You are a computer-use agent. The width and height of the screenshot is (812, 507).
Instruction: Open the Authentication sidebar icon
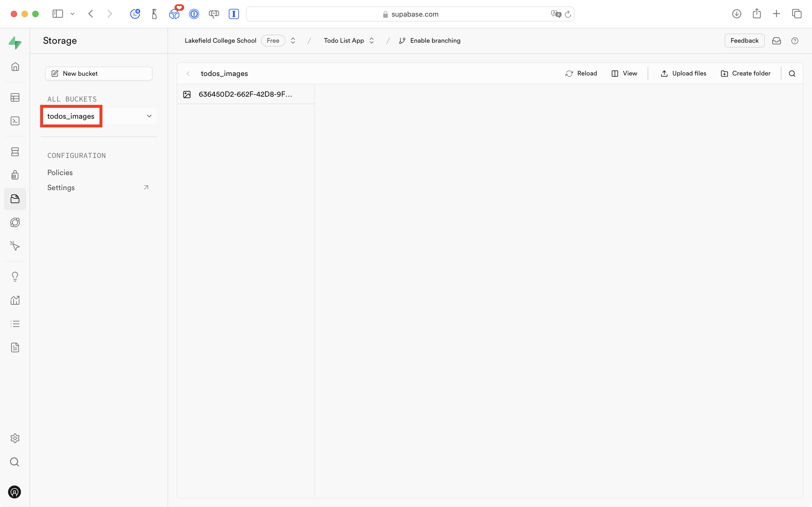[15, 175]
